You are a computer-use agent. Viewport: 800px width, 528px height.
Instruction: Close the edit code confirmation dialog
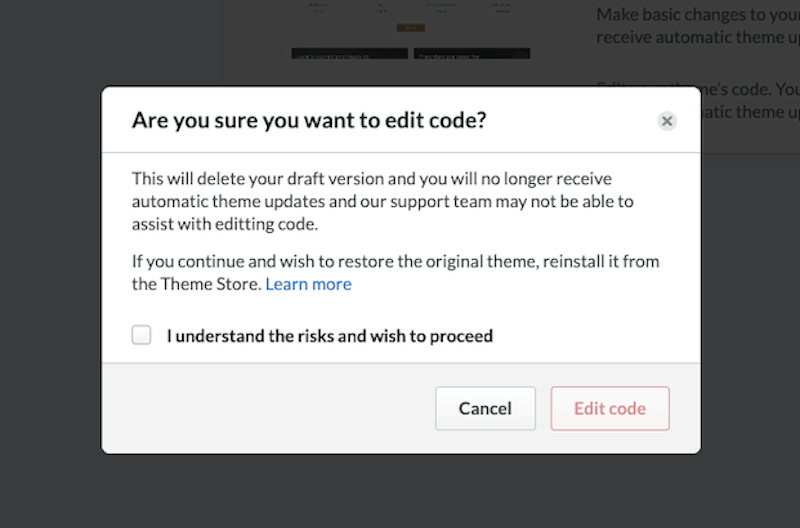(667, 121)
